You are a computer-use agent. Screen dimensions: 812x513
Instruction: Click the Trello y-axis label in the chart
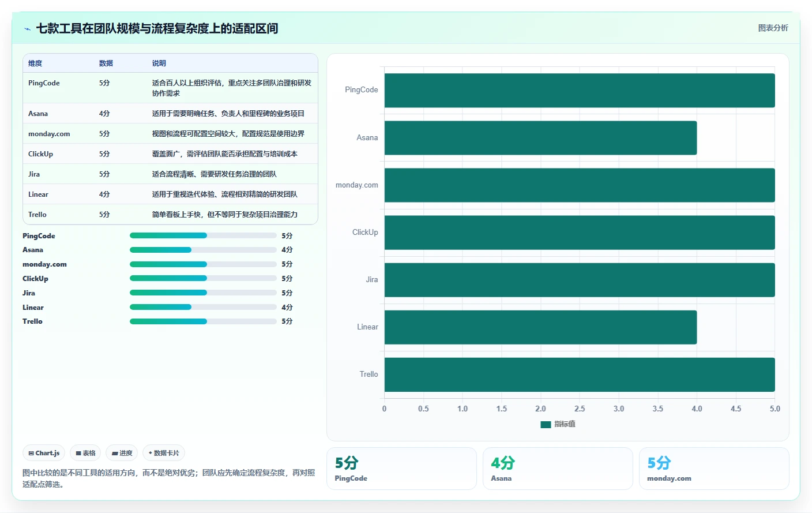tap(369, 375)
